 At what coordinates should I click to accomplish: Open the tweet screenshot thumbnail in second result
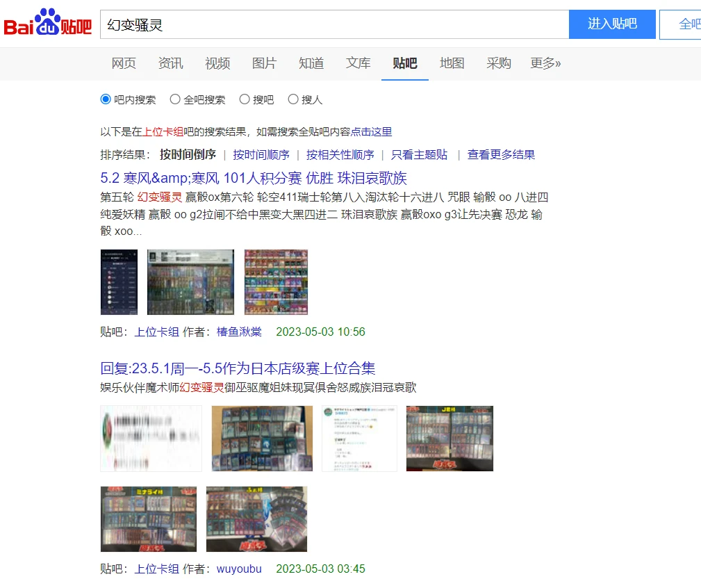click(x=359, y=439)
